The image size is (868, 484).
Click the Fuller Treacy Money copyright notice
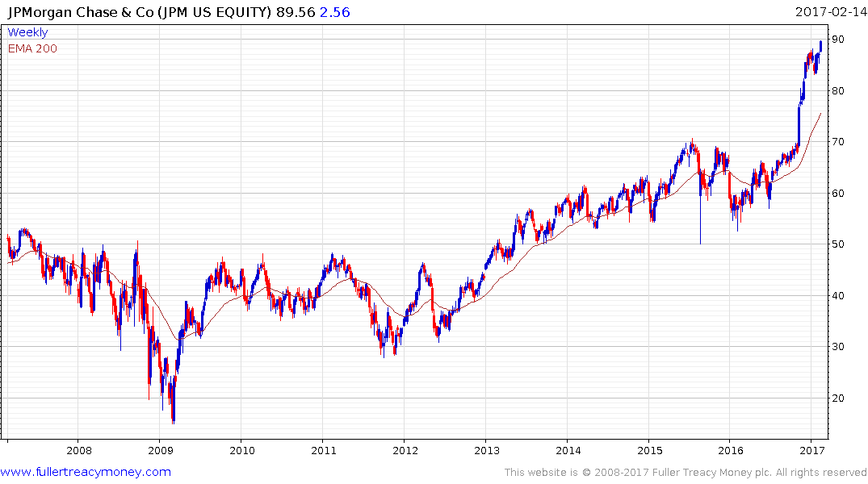coord(686,473)
